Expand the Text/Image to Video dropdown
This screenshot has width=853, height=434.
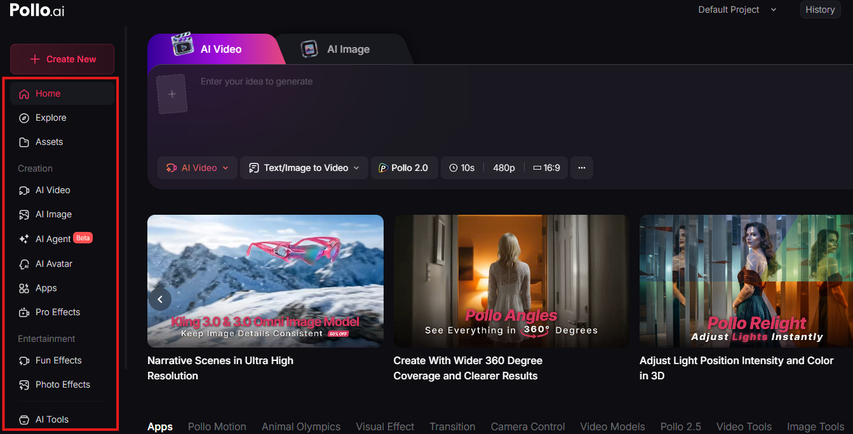click(304, 168)
